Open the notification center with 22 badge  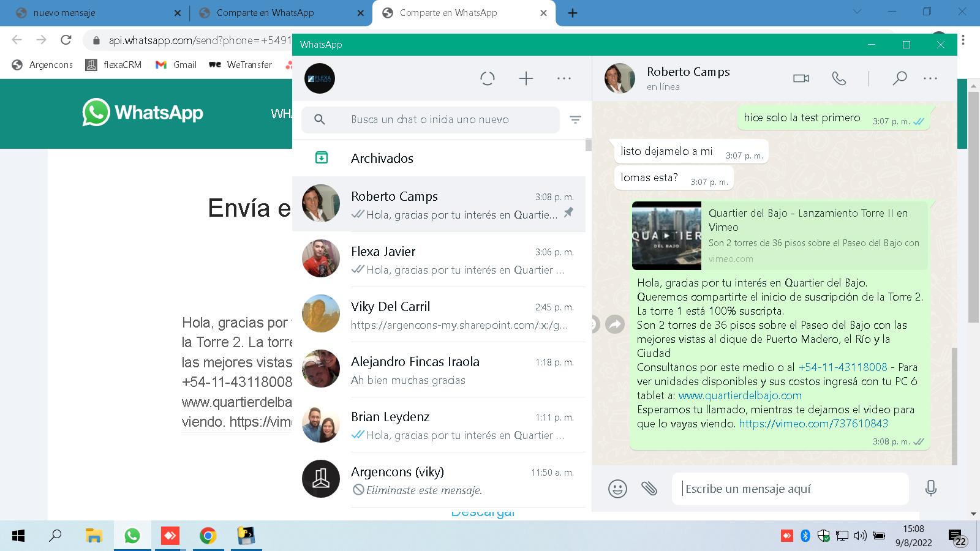pyautogui.click(x=957, y=537)
